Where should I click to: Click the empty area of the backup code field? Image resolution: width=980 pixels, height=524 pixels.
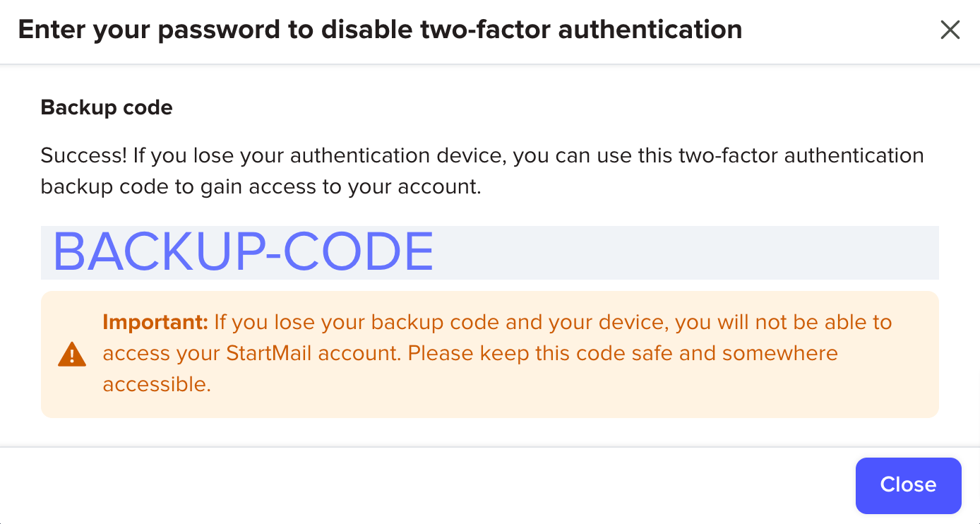click(685, 252)
